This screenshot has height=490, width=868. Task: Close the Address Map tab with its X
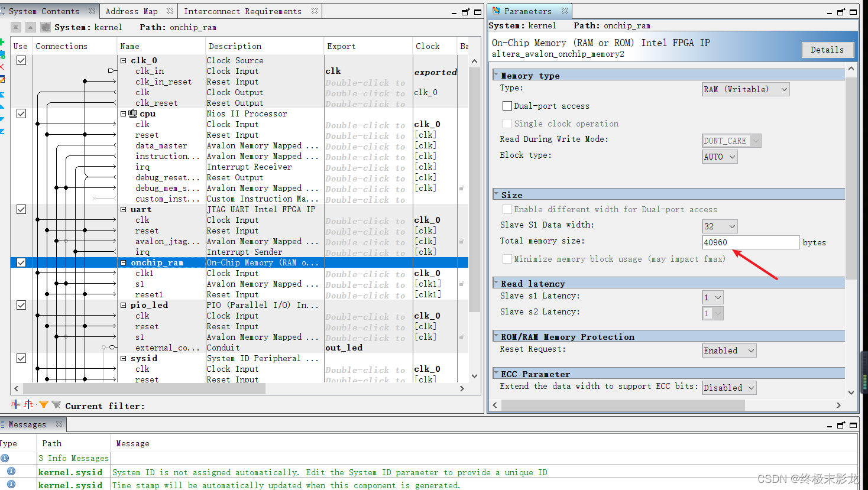point(170,11)
